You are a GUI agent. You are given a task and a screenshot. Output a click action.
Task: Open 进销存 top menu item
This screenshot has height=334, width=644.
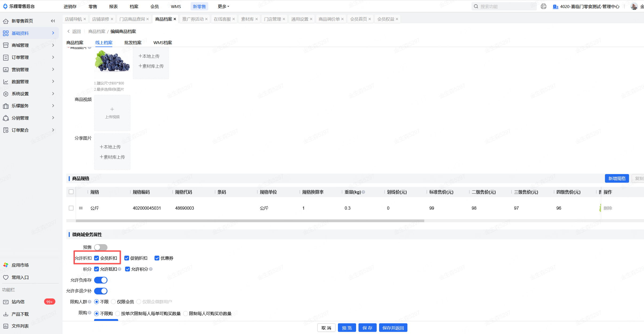pos(70,6)
